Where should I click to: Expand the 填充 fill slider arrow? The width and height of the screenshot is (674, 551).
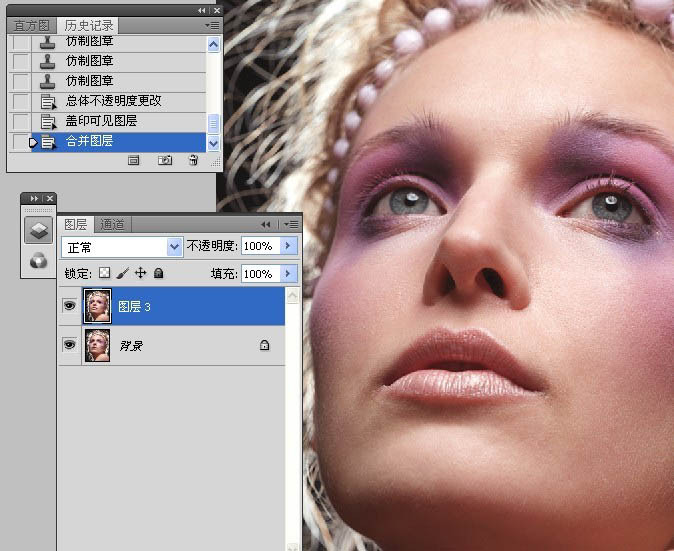click(290, 273)
